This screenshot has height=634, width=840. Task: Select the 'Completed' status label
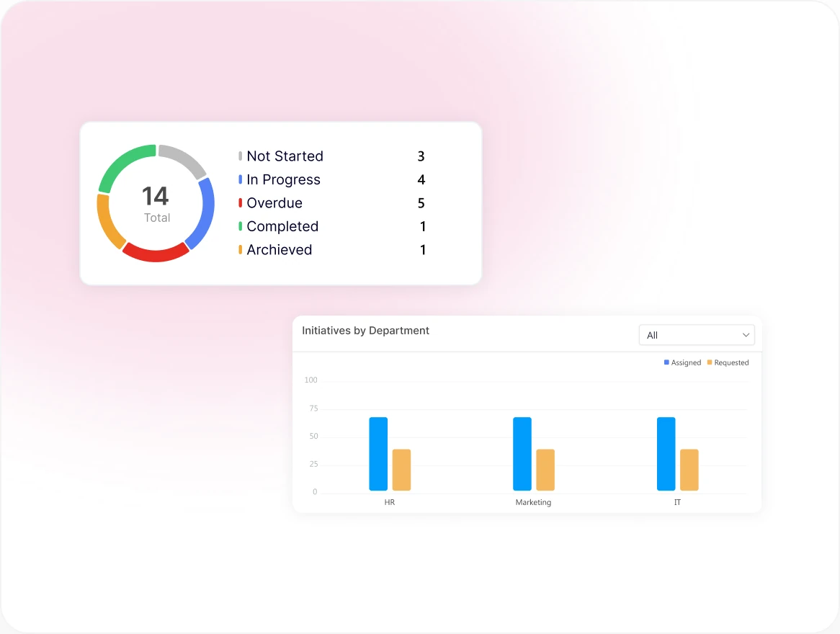tap(282, 226)
